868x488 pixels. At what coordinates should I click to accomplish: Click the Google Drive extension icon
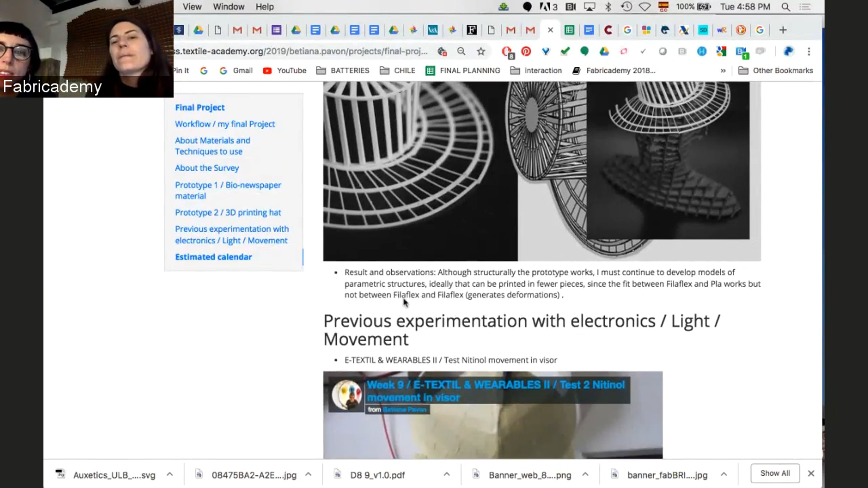[x=604, y=51]
